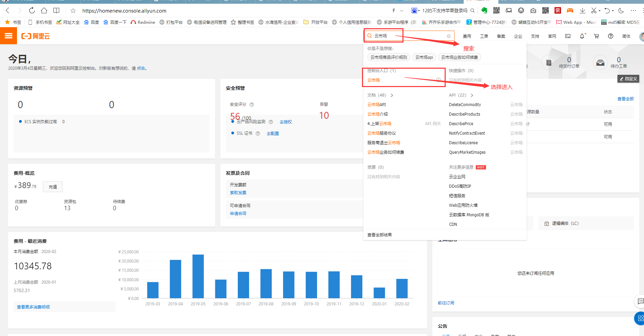
Task: Click the 阿里云 logo
Action: (36, 36)
